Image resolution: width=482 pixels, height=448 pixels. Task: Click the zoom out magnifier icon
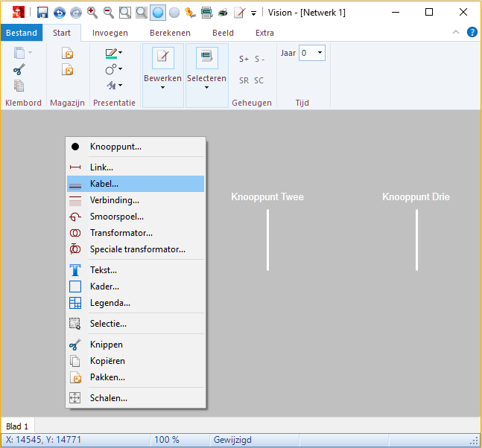109,13
